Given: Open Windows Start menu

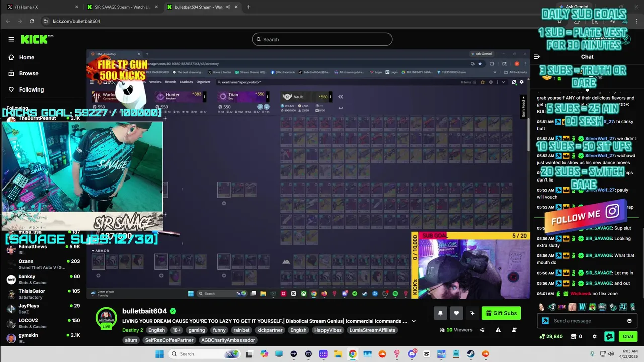Looking at the screenshot, I should click(159, 354).
